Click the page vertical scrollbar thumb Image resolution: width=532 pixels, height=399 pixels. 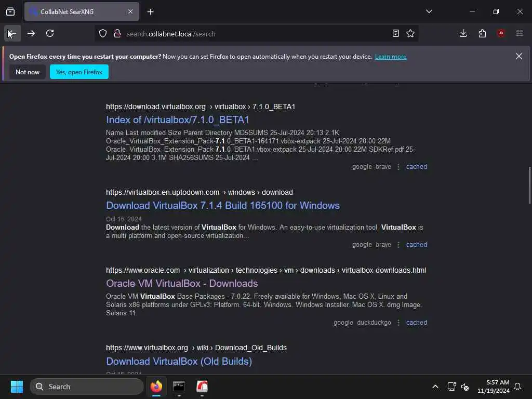click(529, 185)
